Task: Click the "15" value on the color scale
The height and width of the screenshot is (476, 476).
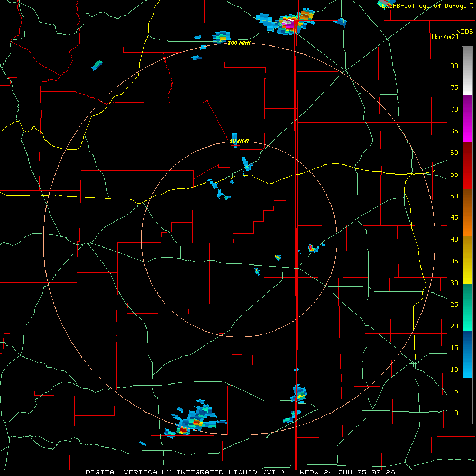Action: click(454, 347)
